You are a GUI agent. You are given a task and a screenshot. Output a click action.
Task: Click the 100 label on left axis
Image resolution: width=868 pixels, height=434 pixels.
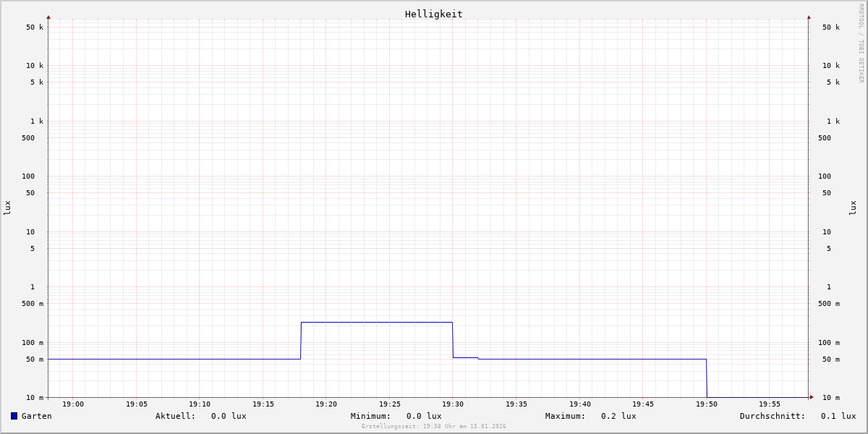pyautogui.click(x=28, y=176)
